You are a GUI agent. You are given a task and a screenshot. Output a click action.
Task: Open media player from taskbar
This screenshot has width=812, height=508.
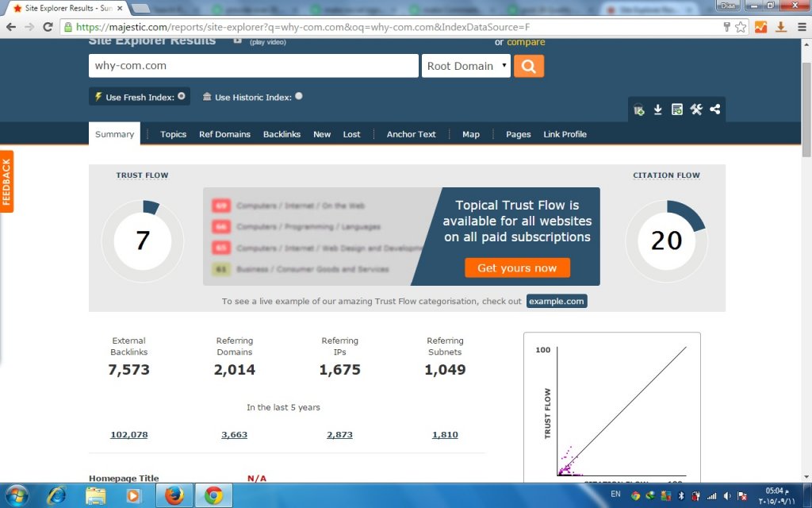click(x=133, y=496)
